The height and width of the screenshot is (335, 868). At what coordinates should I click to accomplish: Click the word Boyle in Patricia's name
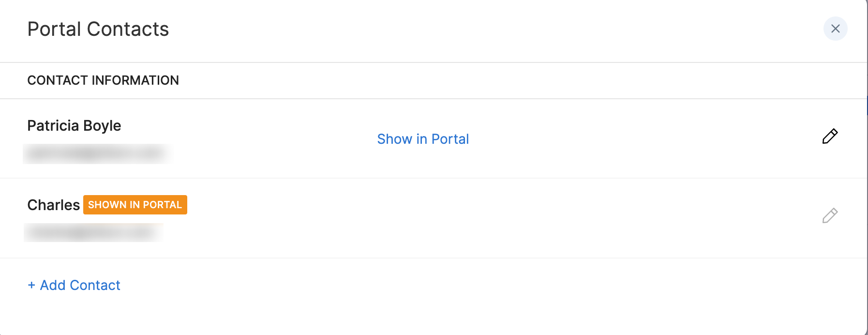[102, 126]
